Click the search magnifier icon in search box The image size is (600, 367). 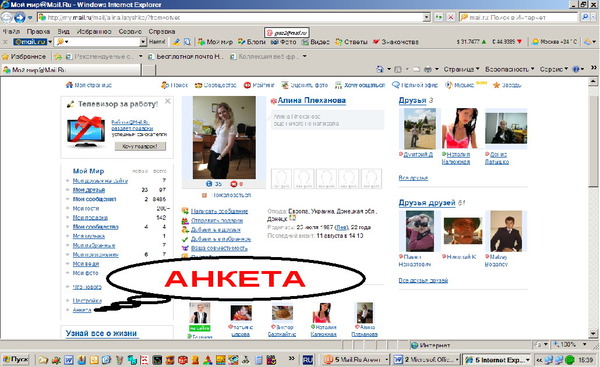pyautogui.click(x=585, y=18)
